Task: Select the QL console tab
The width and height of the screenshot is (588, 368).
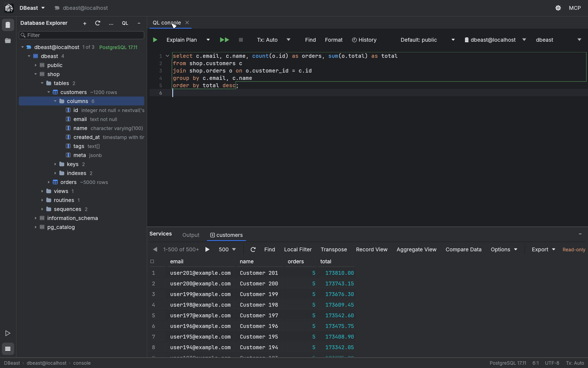Action: tap(167, 23)
